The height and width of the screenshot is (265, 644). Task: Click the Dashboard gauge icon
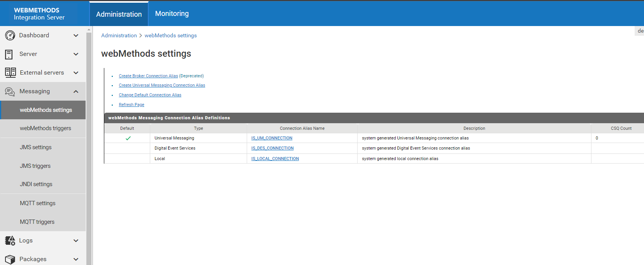tap(10, 35)
